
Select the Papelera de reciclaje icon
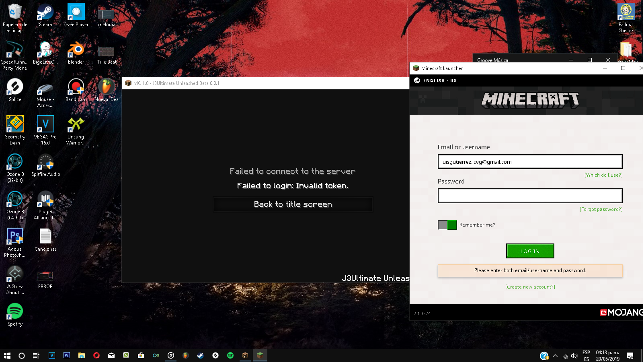pos(15,18)
